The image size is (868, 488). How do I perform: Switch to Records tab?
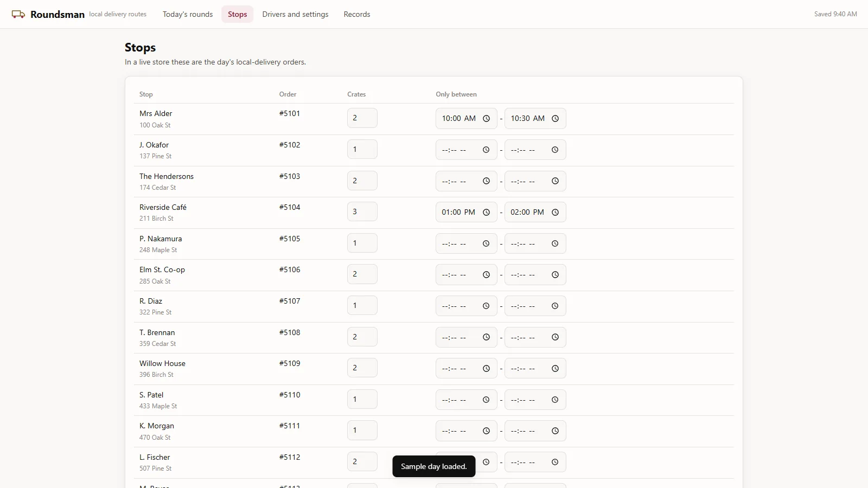click(x=357, y=14)
